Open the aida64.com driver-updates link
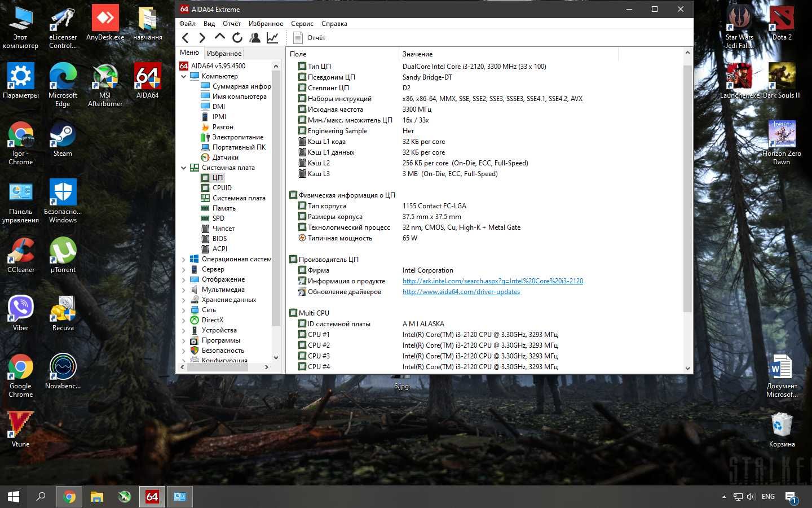 pos(461,292)
